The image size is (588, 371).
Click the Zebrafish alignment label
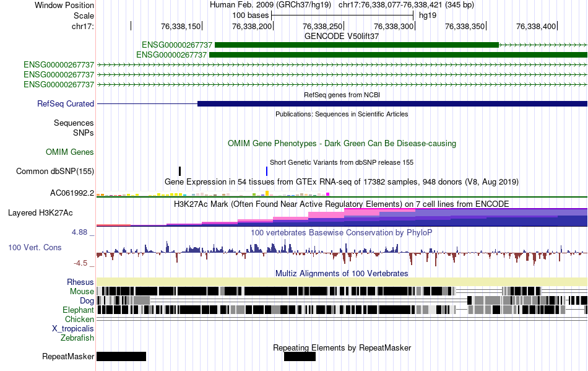pyautogui.click(x=77, y=338)
